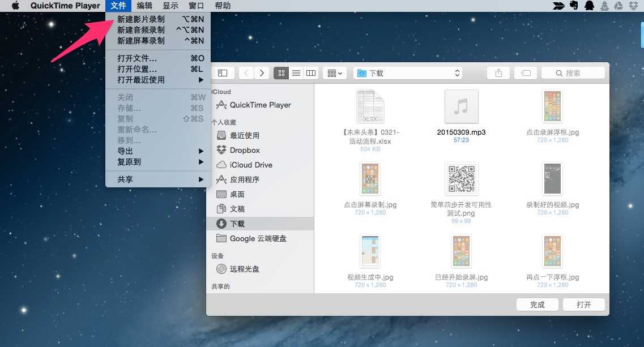The height and width of the screenshot is (347, 644).
Task: Open the QuickTime Player application menu
Action: click(x=65, y=6)
